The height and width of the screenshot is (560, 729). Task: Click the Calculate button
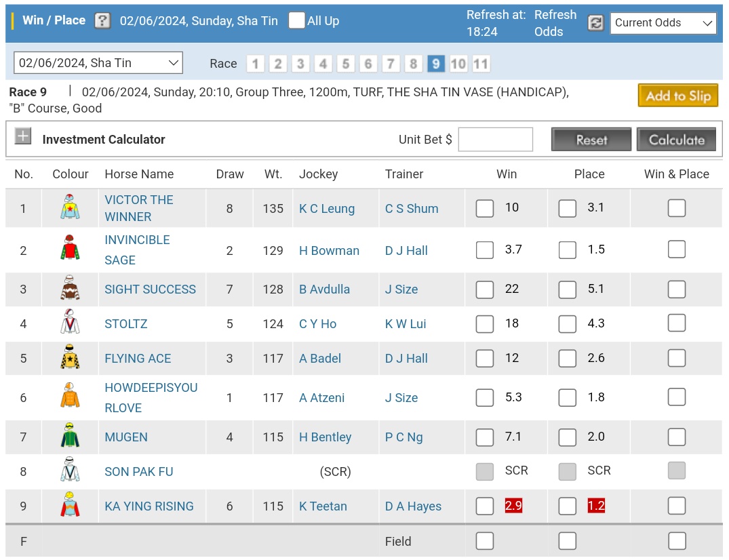[x=677, y=140]
